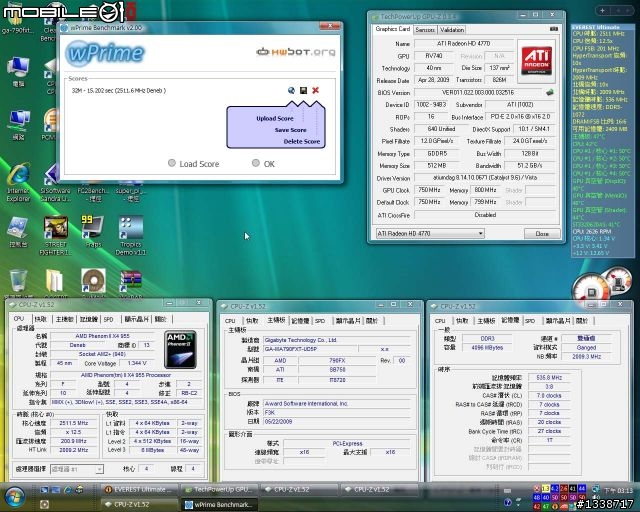Image resolution: width=640 pixels, height=512 pixels.
Task: Open the Internet Explorer desktop icon
Action: [x=18, y=182]
